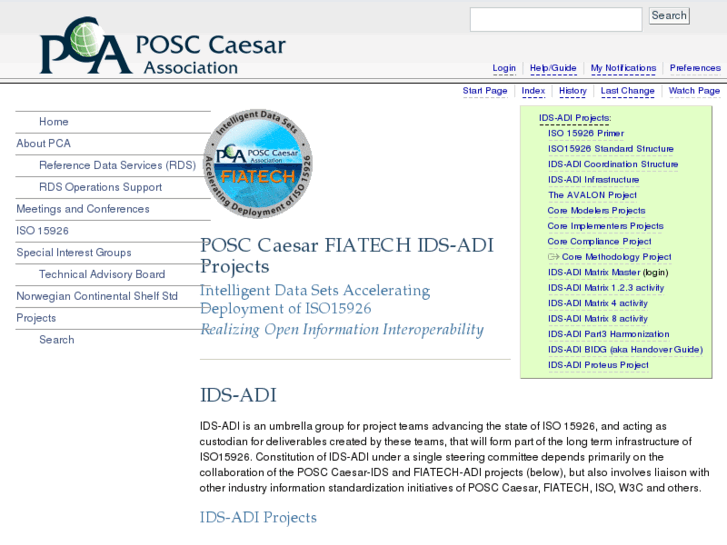Open ISO 15926 in left navigation
This screenshot has width=727, height=545.
coord(43,231)
